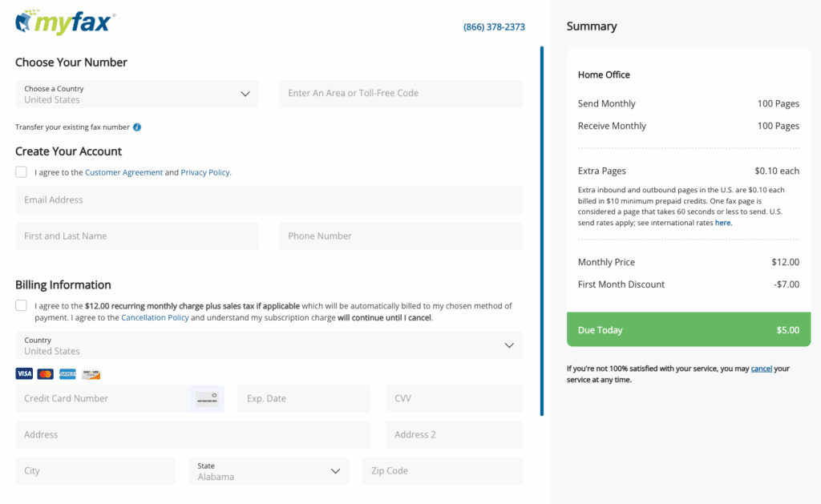Click the MyFax logo
The width and height of the screenshot is (821, 504).
(x=65, y=22)
